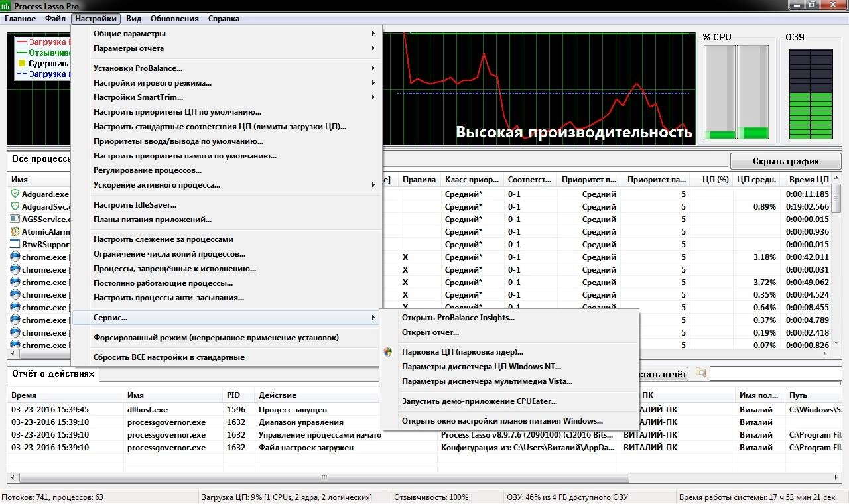Expand the Параметры отчёта submenu
Viewport: 849px width, 504px height.
pos(227,48)
